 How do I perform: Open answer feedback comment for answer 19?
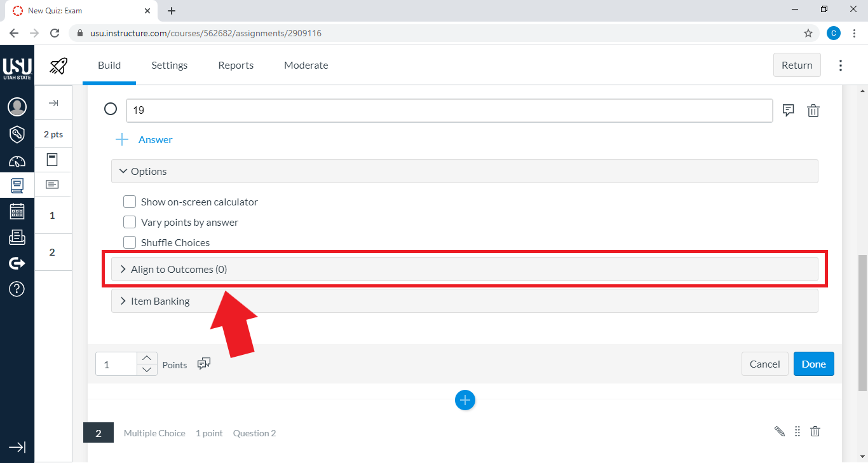pos(788,110)
